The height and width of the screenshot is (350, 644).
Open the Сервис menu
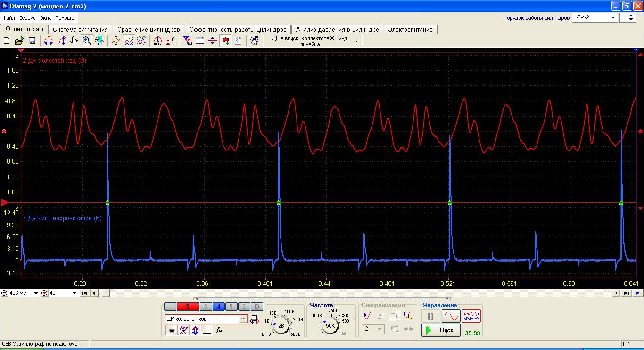click(27, 18)
